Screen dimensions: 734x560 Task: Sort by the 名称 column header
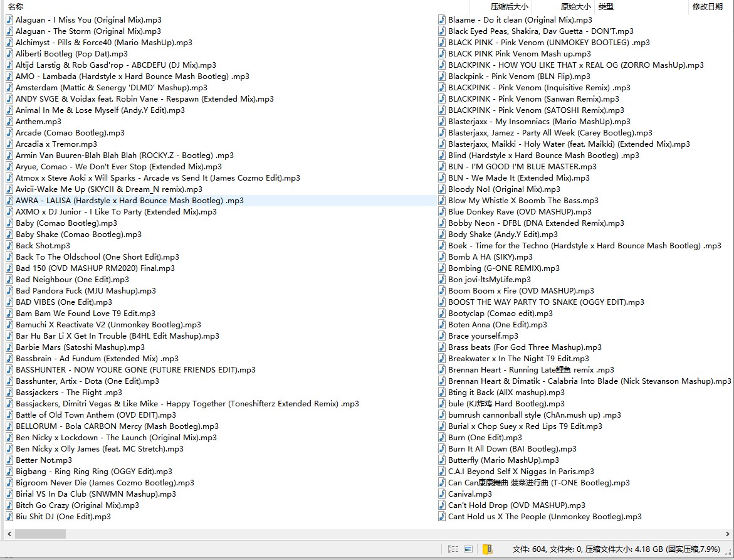tap(16, 7)
